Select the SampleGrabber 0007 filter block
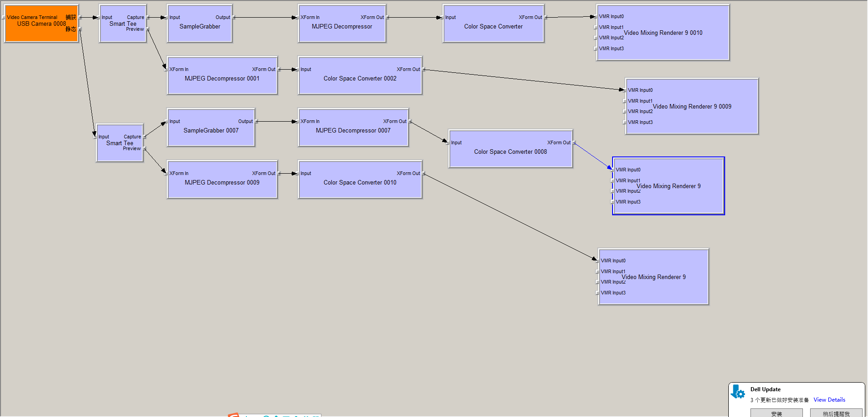The height and width of the screenshot is (417, 868). click(x=211, y=130)
